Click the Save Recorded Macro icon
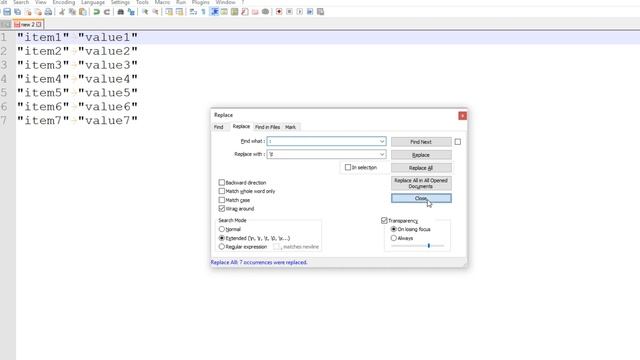Image resolution: width=640 pixels, height=360 pixels. click(320, 12)
